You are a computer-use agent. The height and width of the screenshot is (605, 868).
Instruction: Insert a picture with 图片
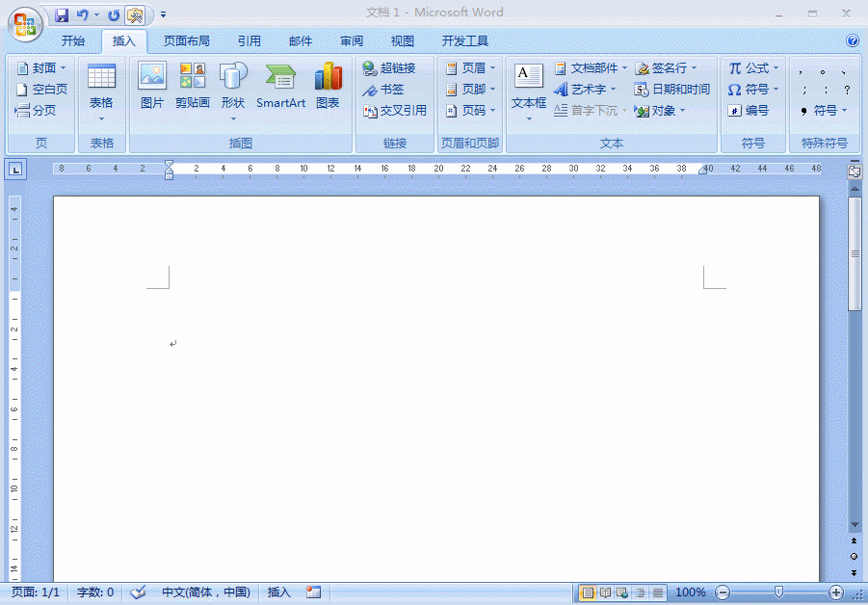pos(151,86)
